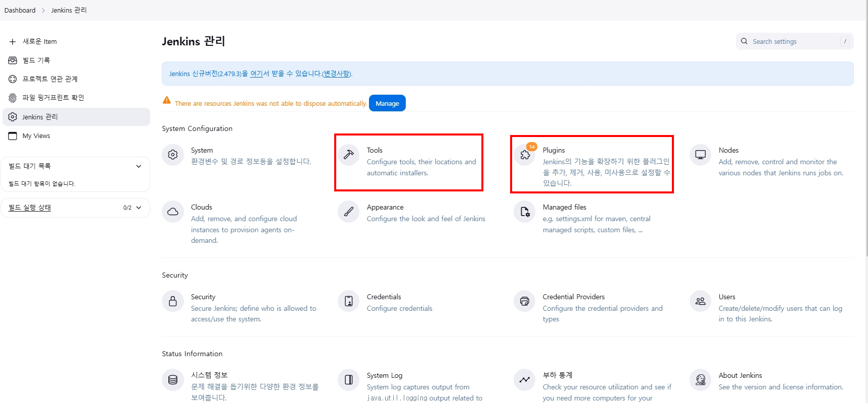868x403 pixels.
Task: Open the Managed files title
Action: coord(565,207)
